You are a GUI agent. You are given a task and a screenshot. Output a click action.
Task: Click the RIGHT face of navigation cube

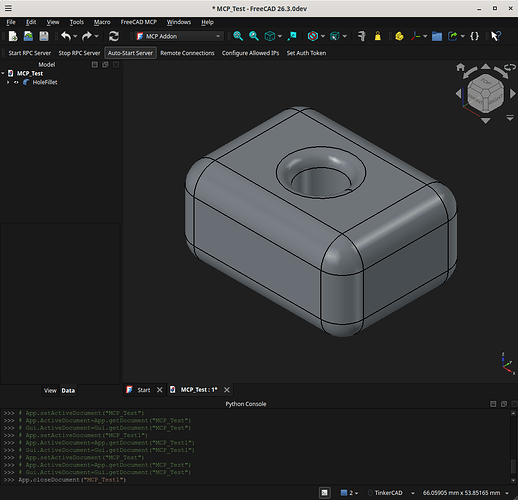tap(495, 99)
